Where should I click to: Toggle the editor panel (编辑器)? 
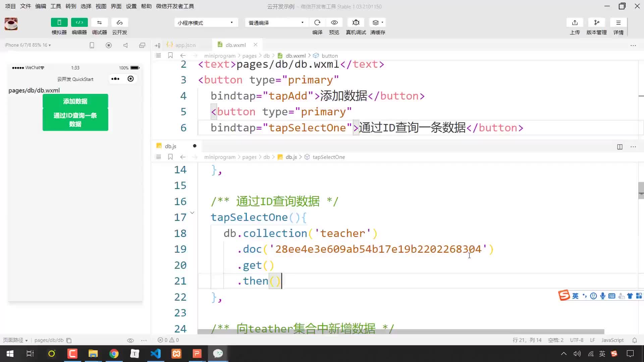point(79,22)
